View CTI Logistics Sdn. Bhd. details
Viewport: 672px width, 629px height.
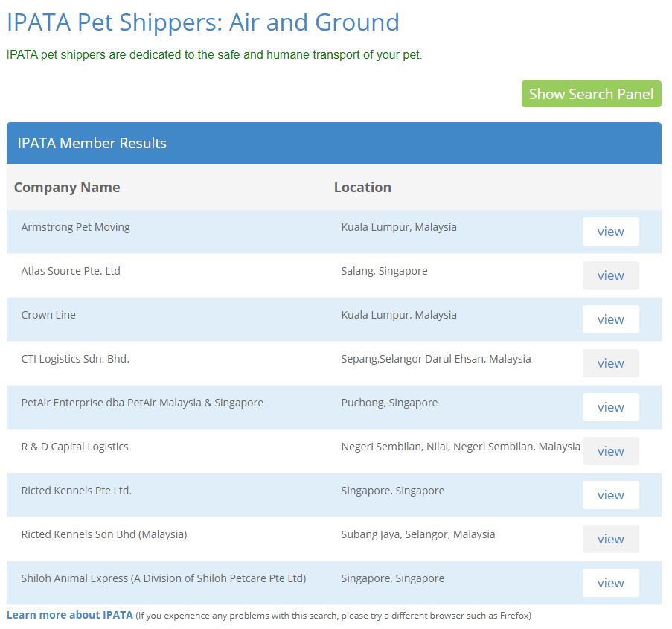point(610,363)
